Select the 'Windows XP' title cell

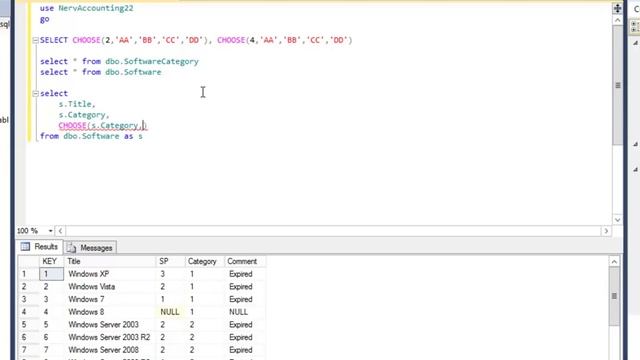(110, 274)
